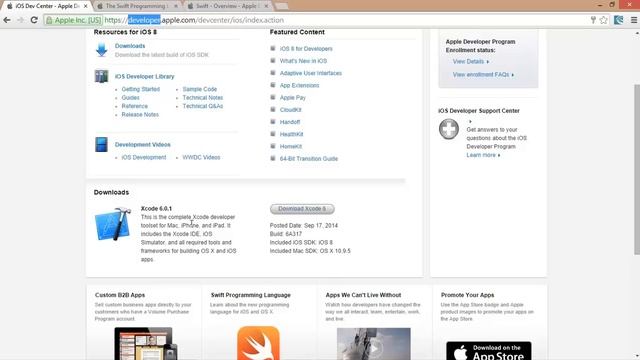Click the blue Downloads arrow icon

pos(102,50)
